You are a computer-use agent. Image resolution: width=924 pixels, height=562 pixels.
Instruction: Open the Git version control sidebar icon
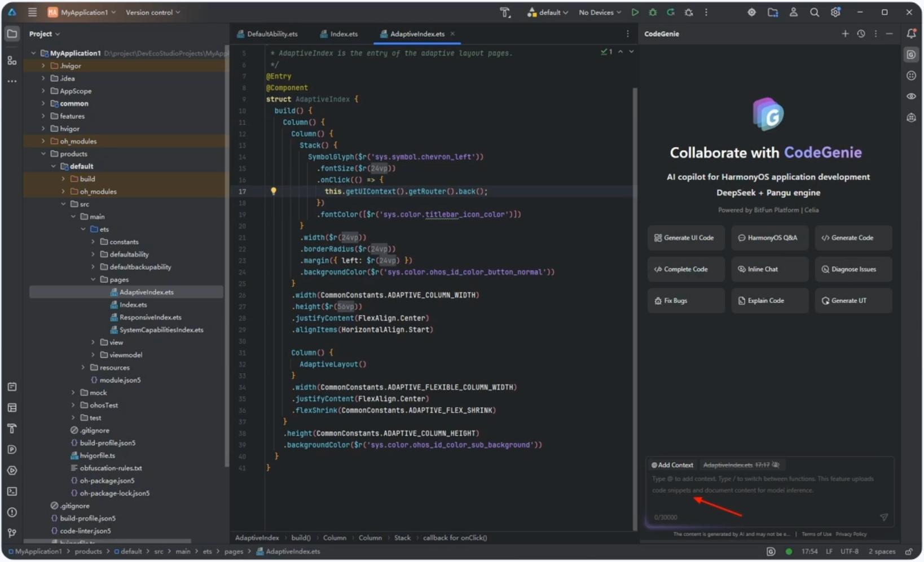click(x=12, y=533)
